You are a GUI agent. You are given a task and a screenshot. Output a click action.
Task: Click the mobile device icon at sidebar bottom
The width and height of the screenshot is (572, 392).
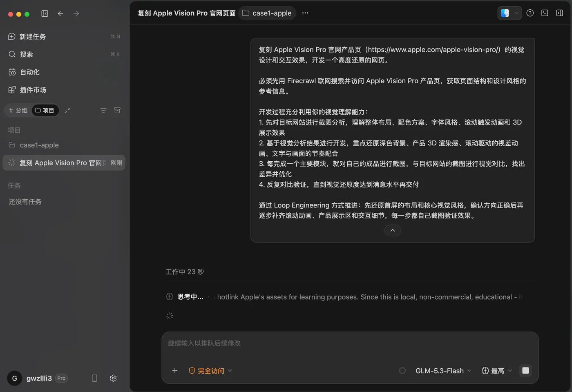click(x=94, y=378)
